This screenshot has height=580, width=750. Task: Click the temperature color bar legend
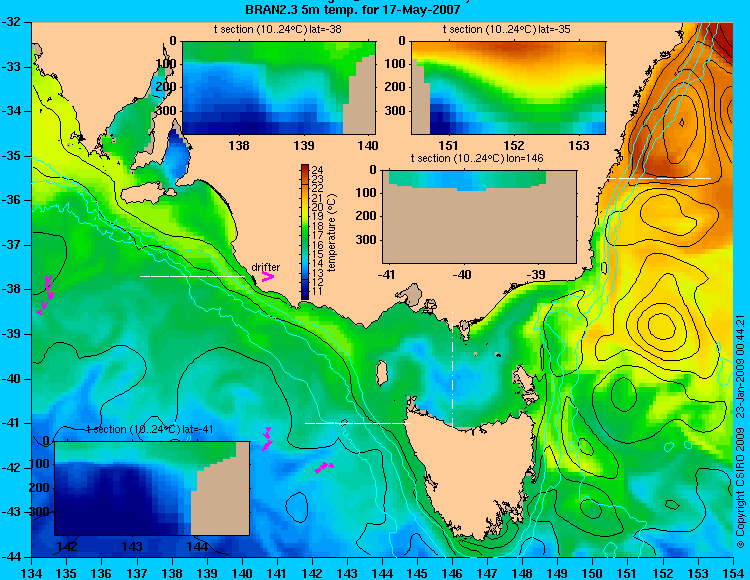[x=305, y=232]
